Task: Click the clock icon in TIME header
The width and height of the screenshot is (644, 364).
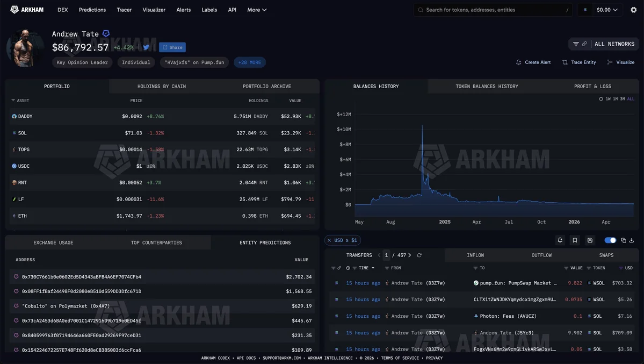Action: pos(348,268)
